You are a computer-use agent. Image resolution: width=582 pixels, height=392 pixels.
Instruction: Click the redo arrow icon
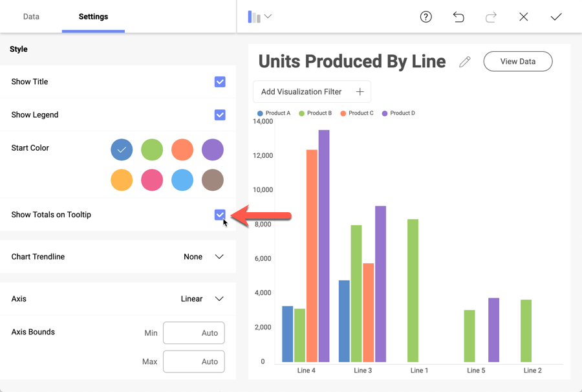(x=491, y=17)
